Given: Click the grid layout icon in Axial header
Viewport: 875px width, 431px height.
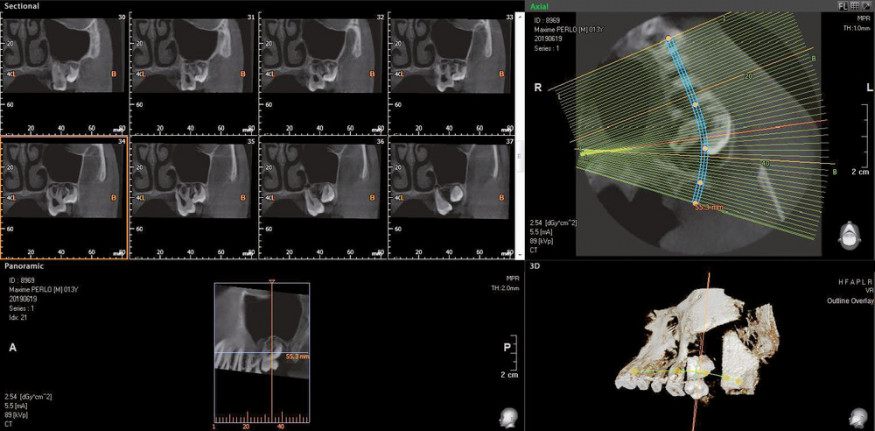Looking at the screenshot, I should pyautogui.click(x=856, y=6).
